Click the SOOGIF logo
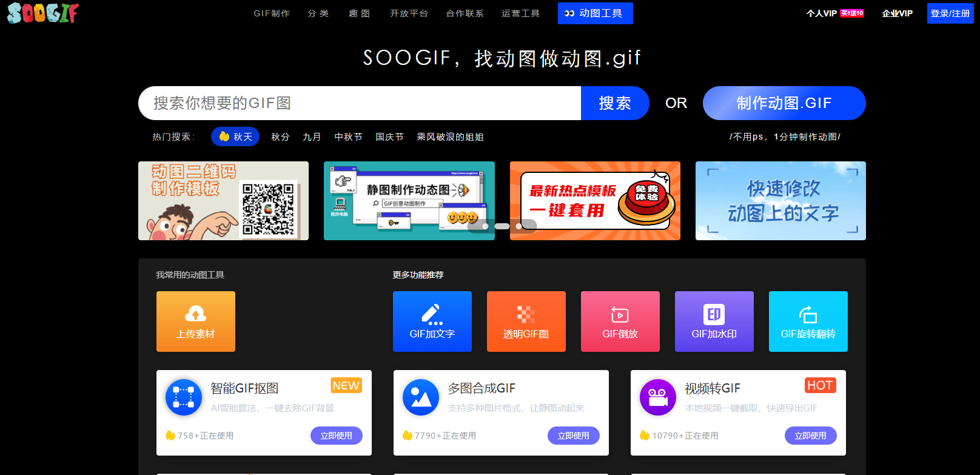The width and height of the screenshot is (980, 475). (x=42, y=13)
